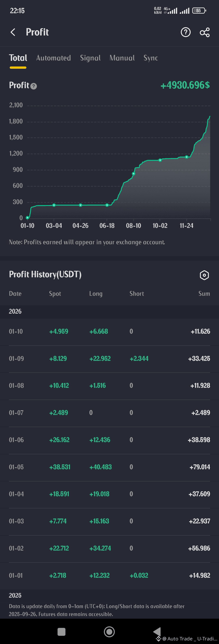The height and width of the screenshot is (644, 219).
Task: Open the help question mark icon
Action: (x=186, y=32)
